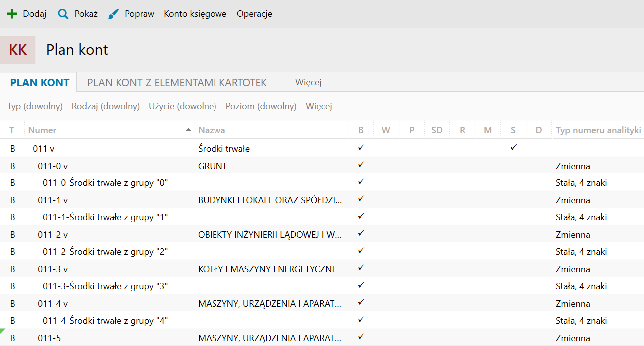Open the Rodzaj (dowolny) filter dropdown

[x=105, y=106]
